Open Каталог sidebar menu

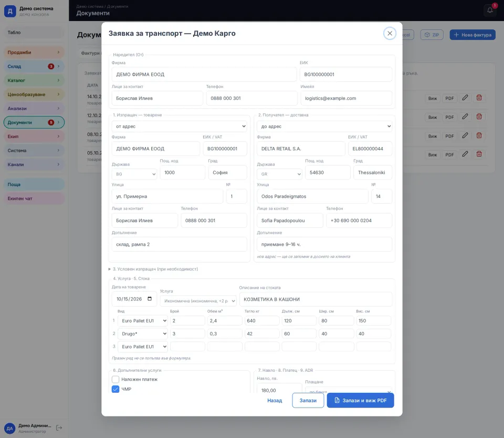(34, 80)
